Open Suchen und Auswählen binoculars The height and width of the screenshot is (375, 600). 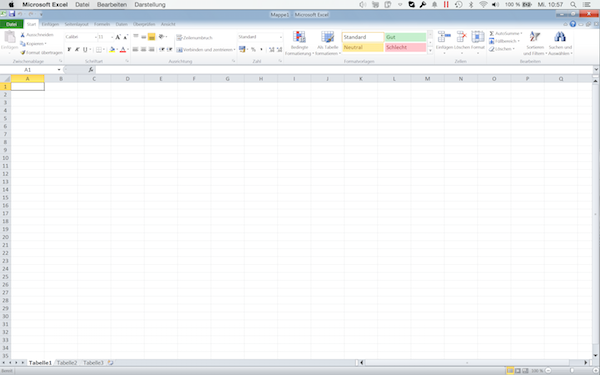[x=560, y=43]
